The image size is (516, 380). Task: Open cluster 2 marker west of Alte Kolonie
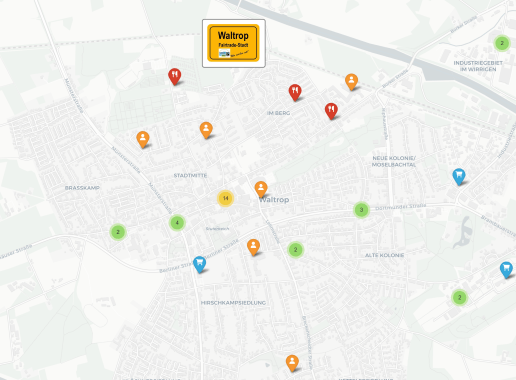(295, 250)
